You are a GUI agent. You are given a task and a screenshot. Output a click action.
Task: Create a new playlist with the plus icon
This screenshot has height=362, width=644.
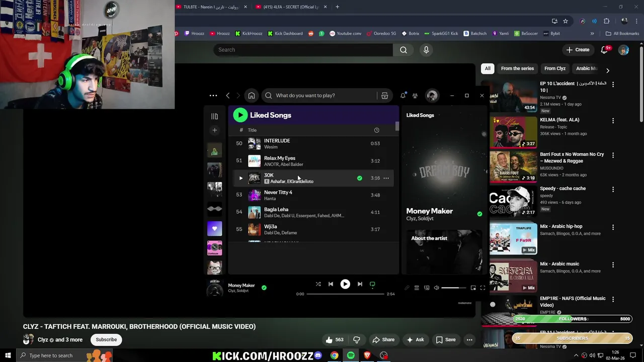point(214,130)
